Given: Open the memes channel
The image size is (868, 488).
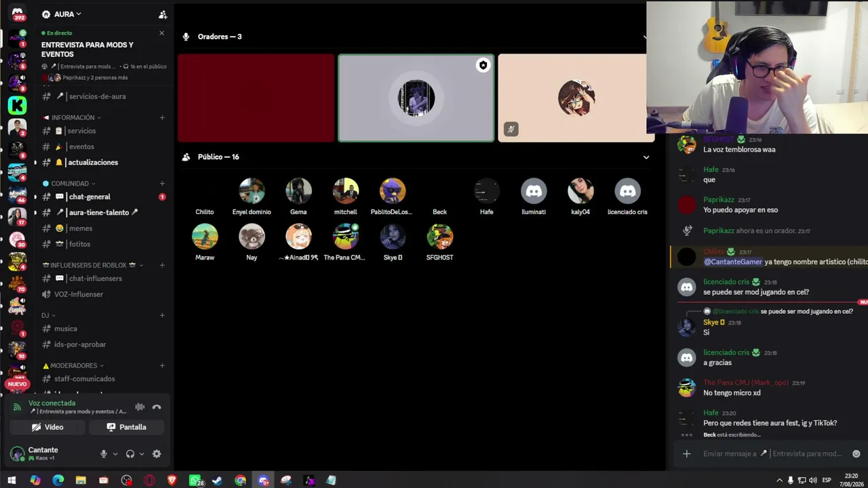Looking at the screenshot, I should 102,228.
